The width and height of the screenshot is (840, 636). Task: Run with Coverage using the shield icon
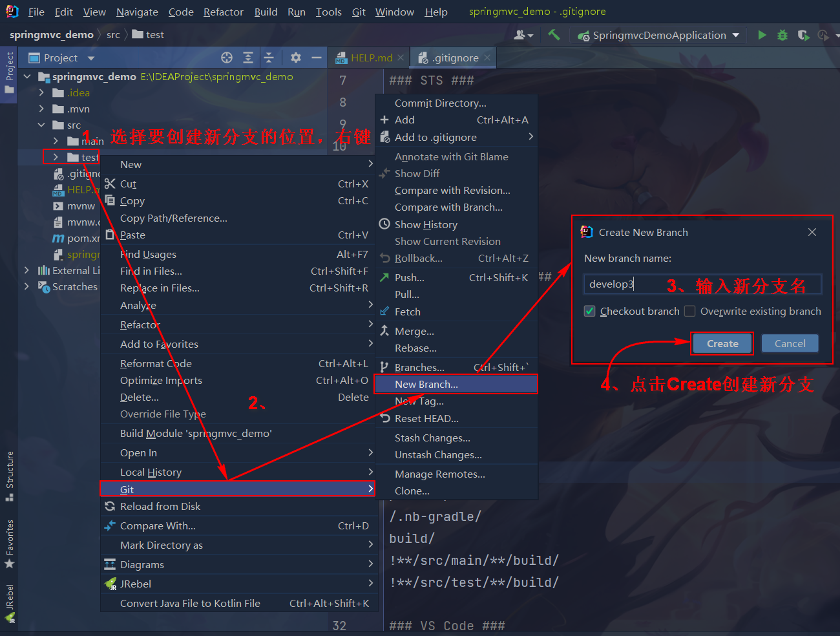click(803, 35)
